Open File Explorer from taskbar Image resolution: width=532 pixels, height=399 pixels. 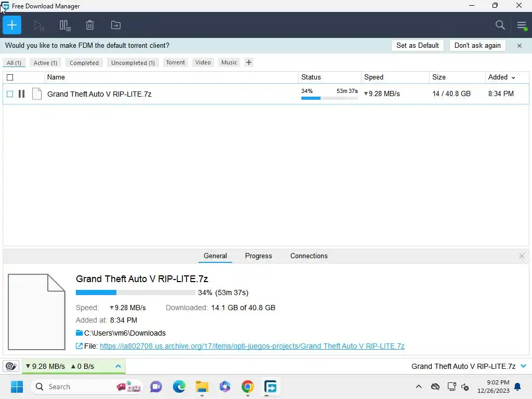pos(202,387)
